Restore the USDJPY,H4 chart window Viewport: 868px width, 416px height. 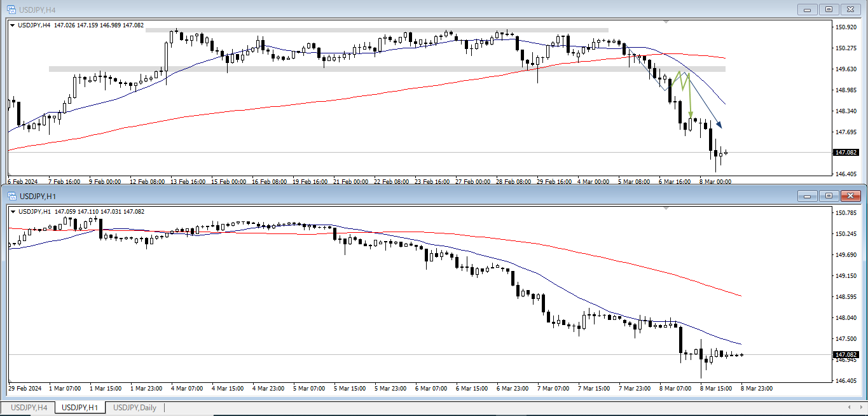click(829, 9)
